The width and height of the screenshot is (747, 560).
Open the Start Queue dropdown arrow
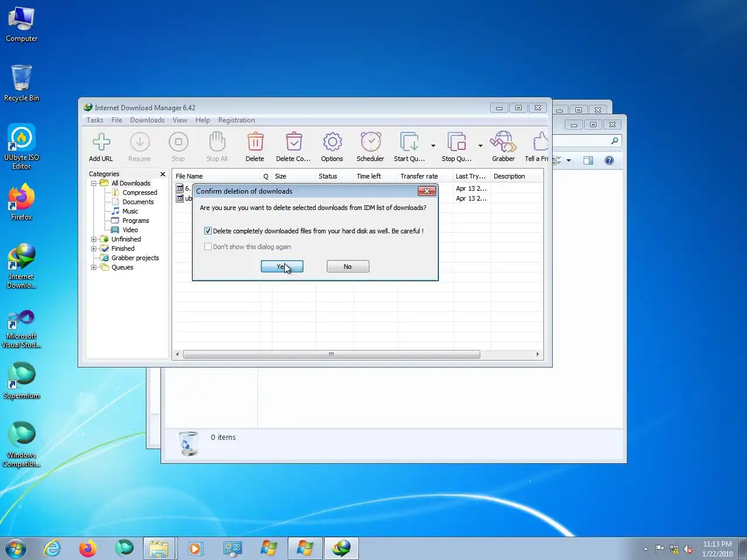[x=433, y=146]
